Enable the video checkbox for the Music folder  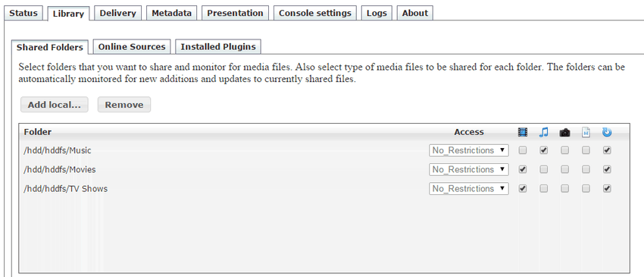523,150
